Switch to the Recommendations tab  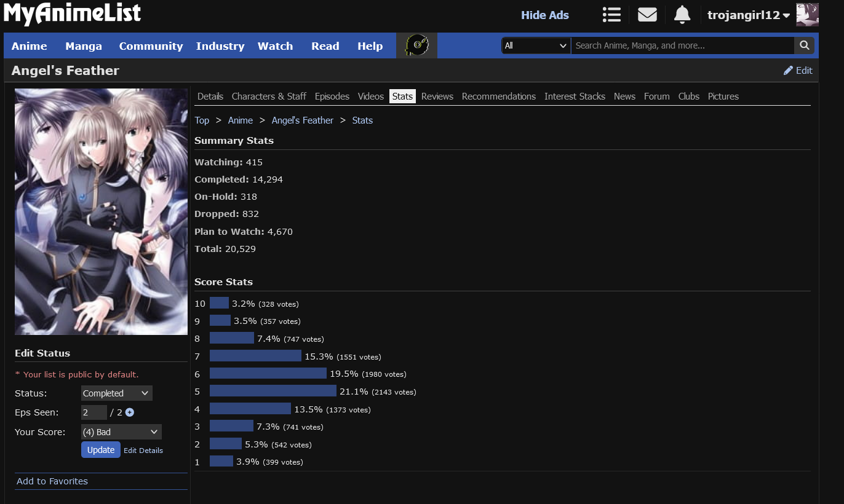click(499, 96)
